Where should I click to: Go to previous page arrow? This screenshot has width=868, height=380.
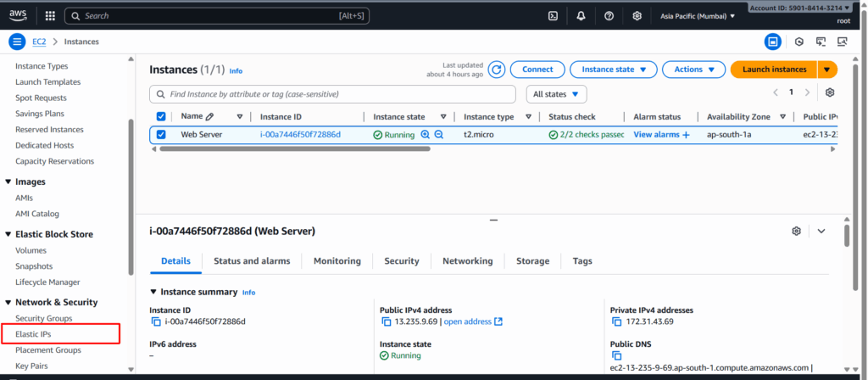[x=776, y=92]
